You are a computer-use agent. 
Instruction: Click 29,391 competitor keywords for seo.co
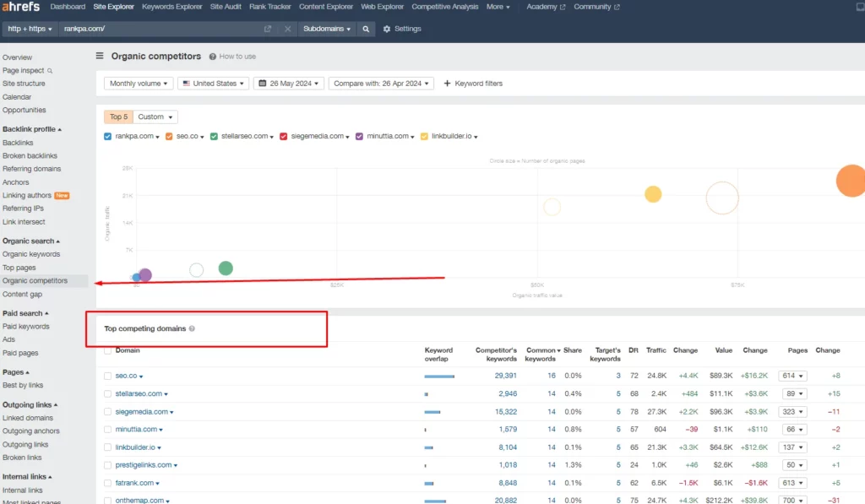505,376
